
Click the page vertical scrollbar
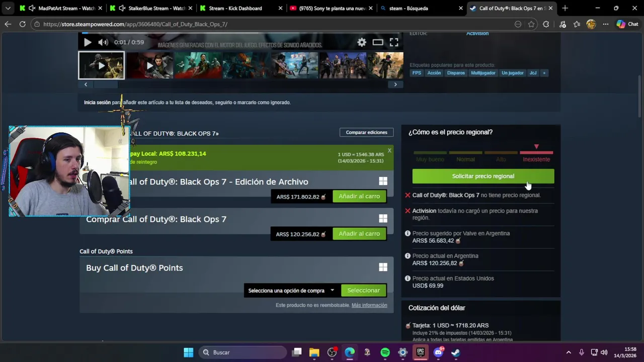(640, 96)
